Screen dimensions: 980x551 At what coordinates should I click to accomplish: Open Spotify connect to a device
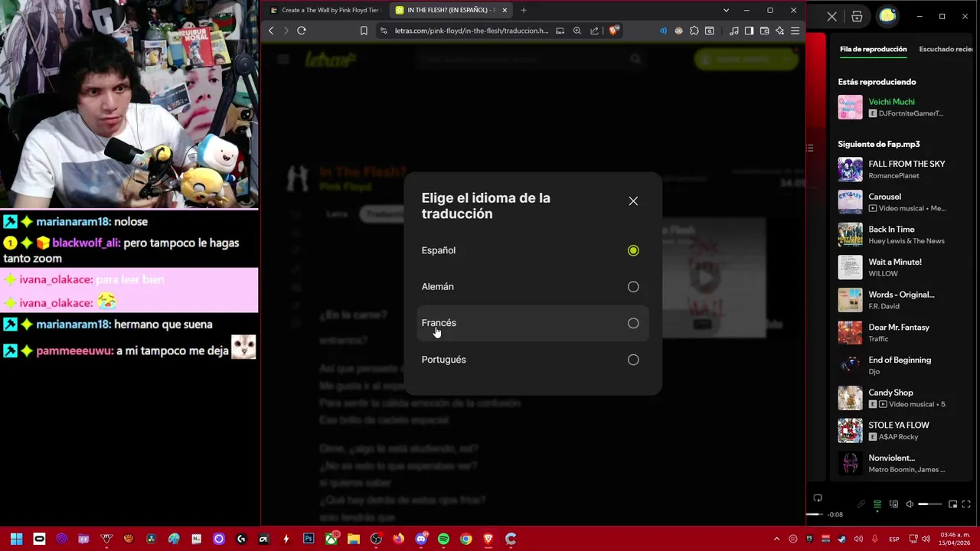click(x=893, y=504)
